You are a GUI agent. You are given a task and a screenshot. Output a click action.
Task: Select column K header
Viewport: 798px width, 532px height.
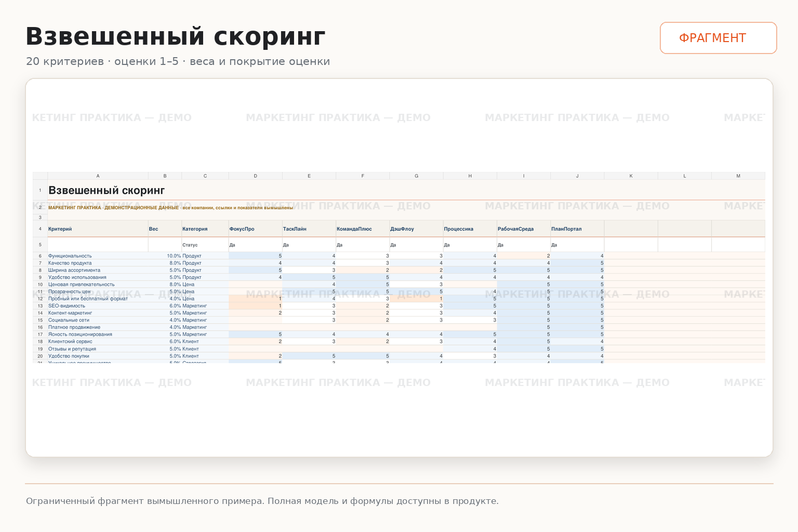click(631, 176)
